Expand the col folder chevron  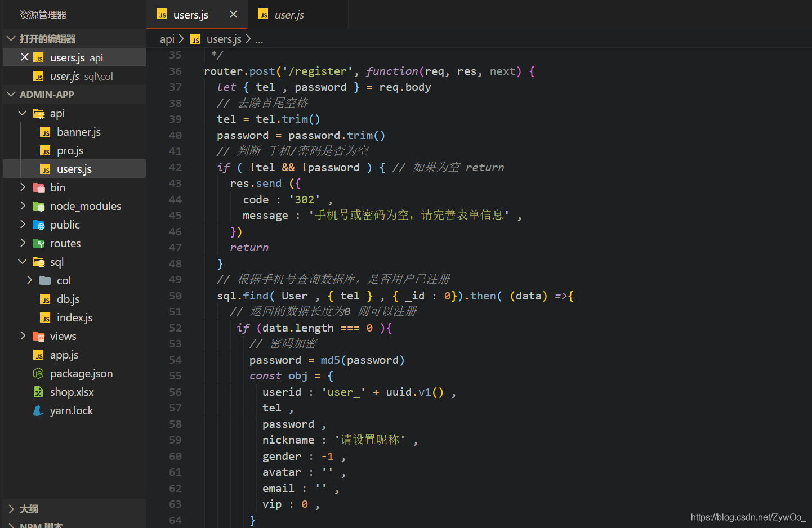click(29, 280)
